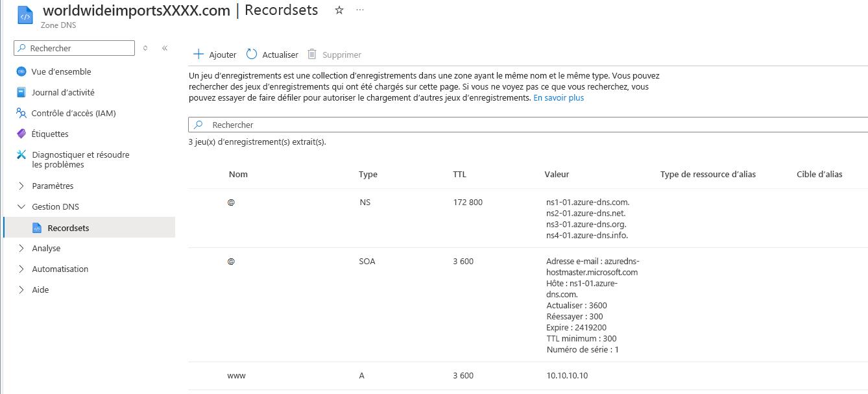Image resolution: width=868 pixels, height=394 pixels.
Task: Click Actualiser to refresh records
Action: tap(272, 55)
